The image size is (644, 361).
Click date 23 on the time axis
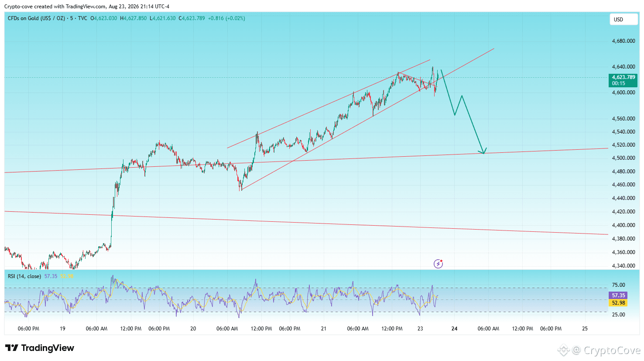[x=420, y=329]
